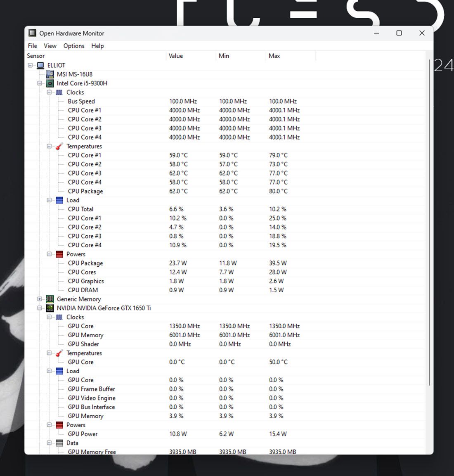This screenshot has height=476, width=454.
Task: Click the MSI MS-16U8 motherboard icon
Action: (x=50, y=74)
